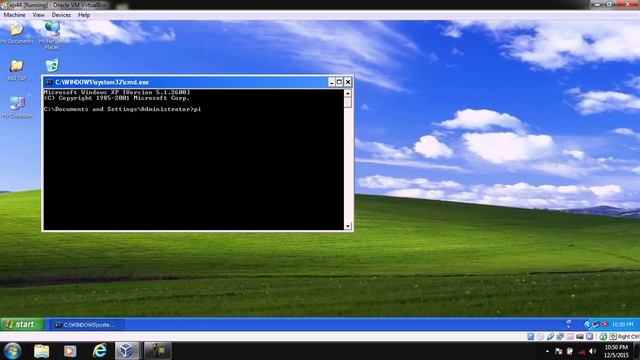Click the VirtualBox video capture status icon
The width and height of the screenshot is (640, 360).
(589, 336)
